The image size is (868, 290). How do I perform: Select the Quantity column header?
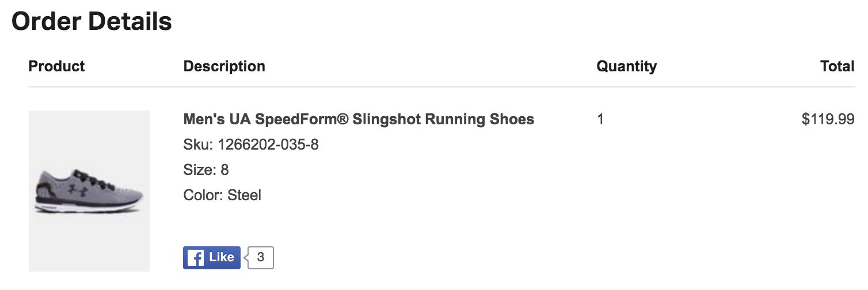pyautogui.click(x=627, y=66)
